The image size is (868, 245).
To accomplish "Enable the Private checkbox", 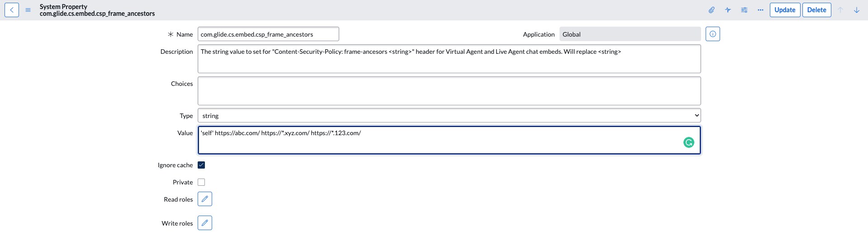I will pyautogui.click(x=201, y=182).
